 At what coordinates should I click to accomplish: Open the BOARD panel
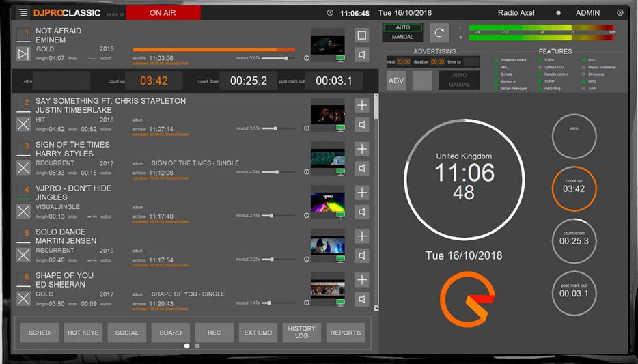(x=171, y=333)
